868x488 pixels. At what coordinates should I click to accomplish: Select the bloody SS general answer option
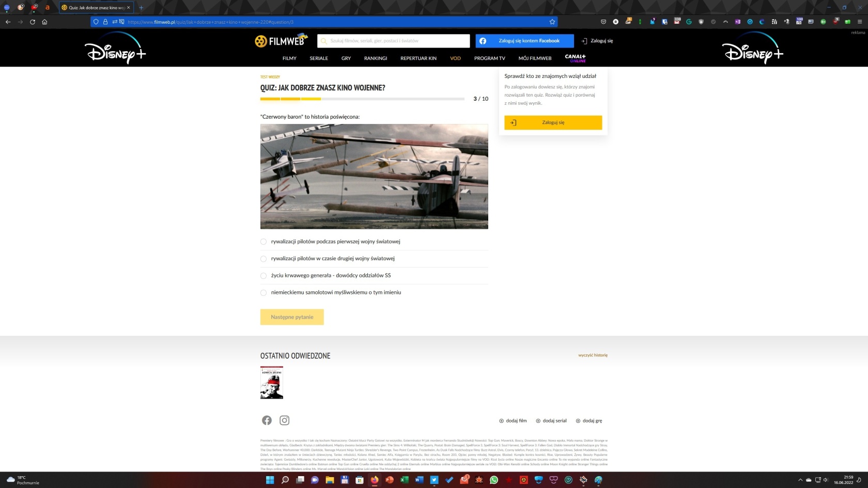click(263, 276)
